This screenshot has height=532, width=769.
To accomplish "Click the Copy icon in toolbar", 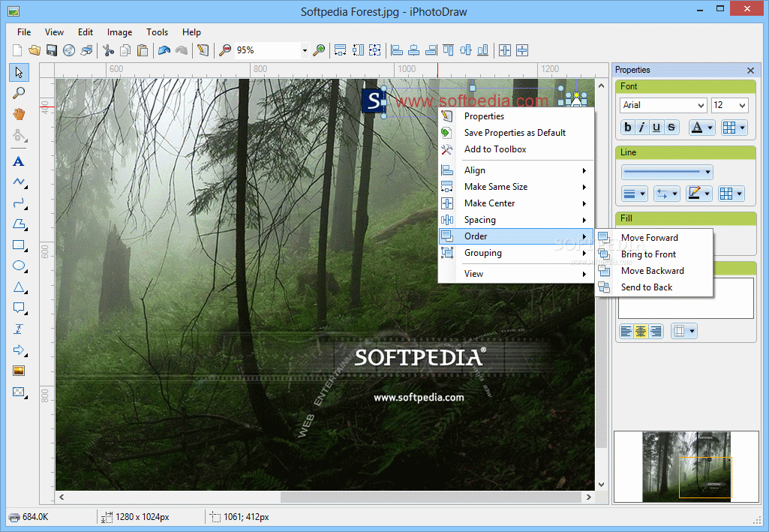I will 125,50.
